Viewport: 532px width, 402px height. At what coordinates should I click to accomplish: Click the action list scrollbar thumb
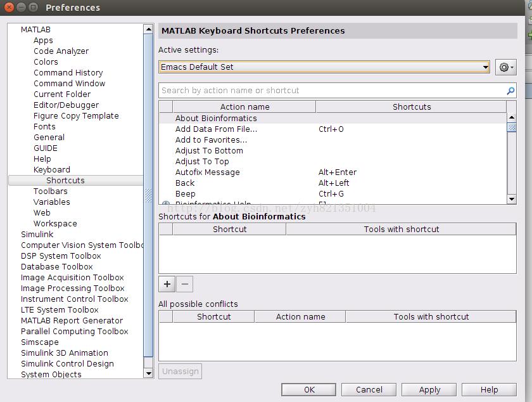(x=511, y=127)
